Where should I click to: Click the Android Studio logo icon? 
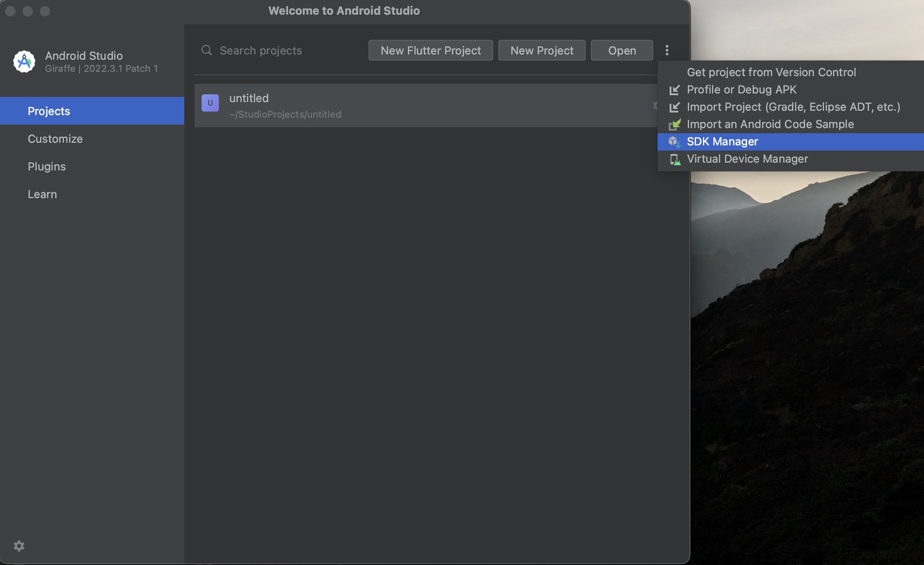tap(24, 61)
